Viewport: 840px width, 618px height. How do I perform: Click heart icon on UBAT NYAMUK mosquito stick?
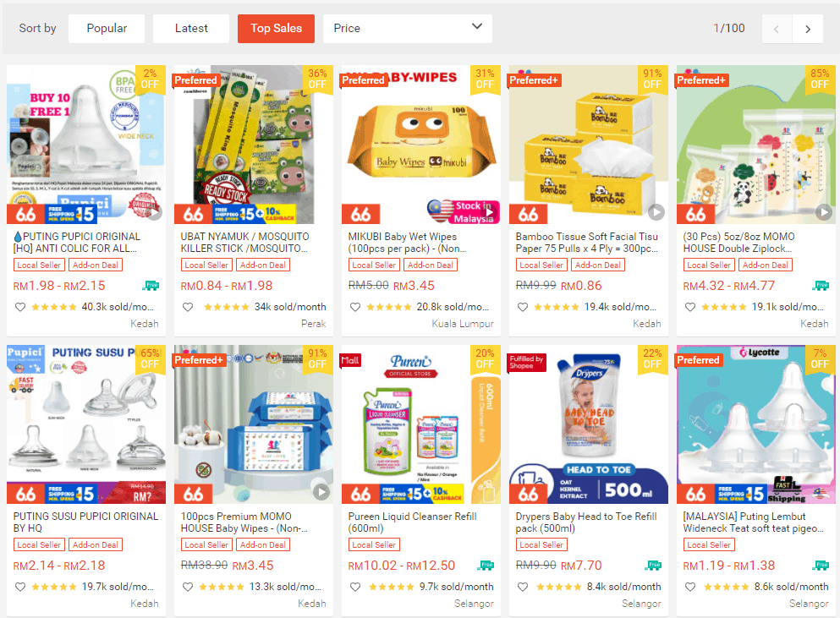(188, 307)
